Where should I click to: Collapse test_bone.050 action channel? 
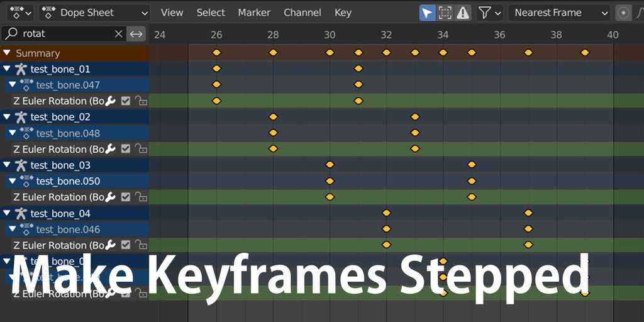tap(13, 181)
